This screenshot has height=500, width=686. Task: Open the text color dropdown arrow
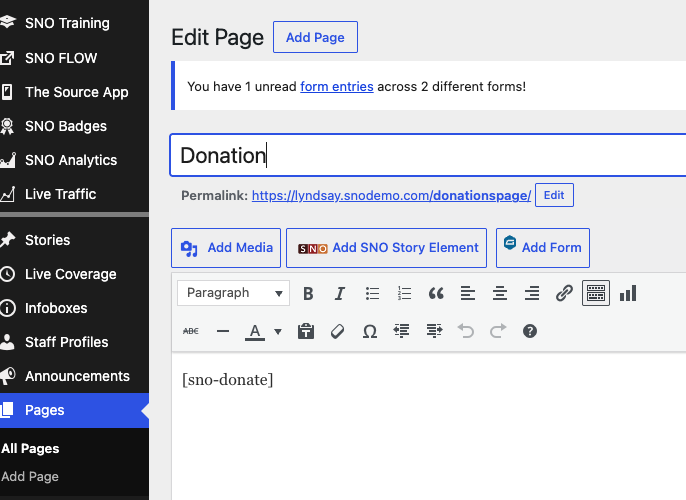tap(278, 332)
